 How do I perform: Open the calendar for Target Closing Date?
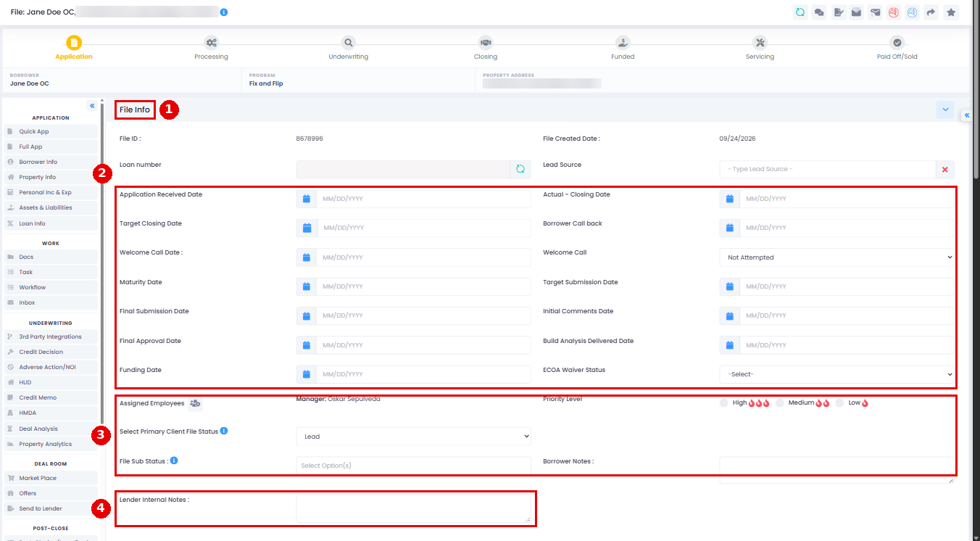point(307,228)
